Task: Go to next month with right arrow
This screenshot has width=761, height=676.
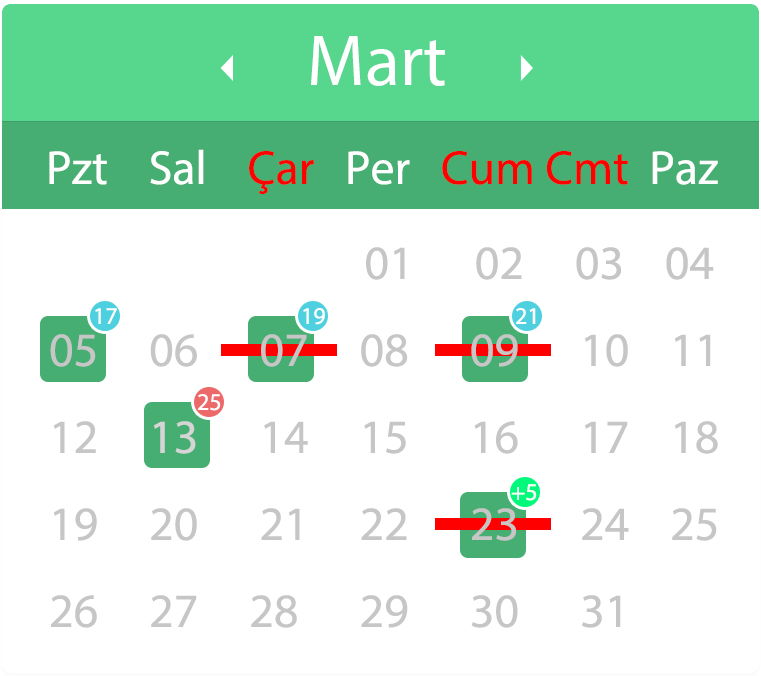Action: pos(526,68)
